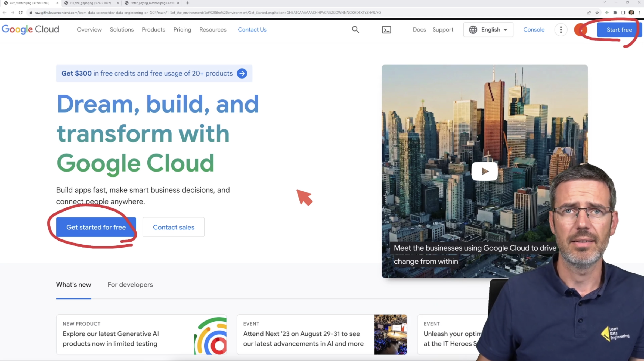Viewport: 644px width, 361px height.
Task: Click the Generative AI rainbow graphic
Action: pyautogui.click(x=210, y=336)
